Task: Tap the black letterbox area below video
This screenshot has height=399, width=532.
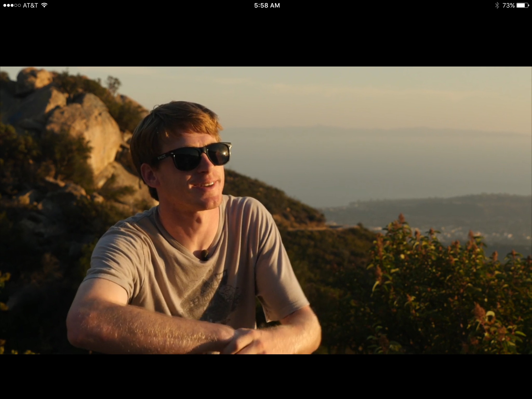Action: (266, 377)
